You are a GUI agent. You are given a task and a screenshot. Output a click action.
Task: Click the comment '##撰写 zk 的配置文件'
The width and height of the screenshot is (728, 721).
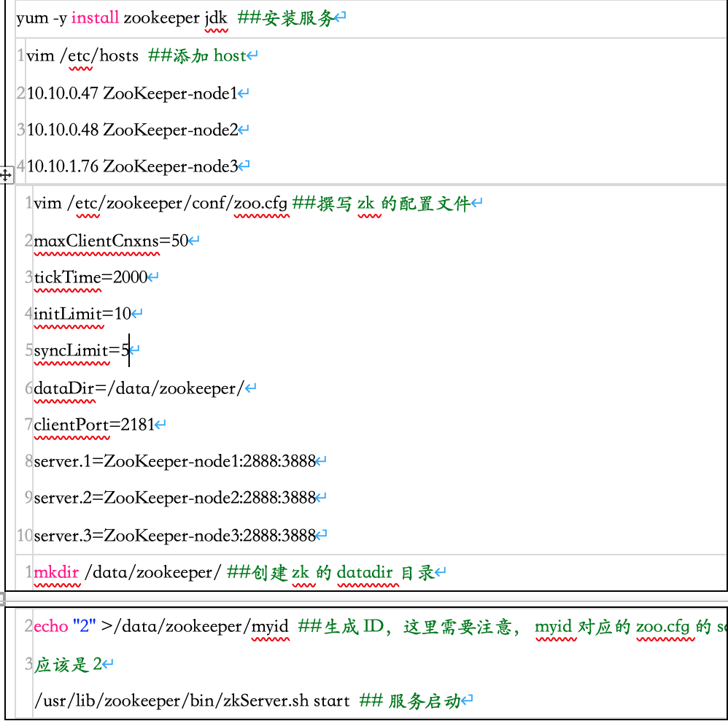382,203
